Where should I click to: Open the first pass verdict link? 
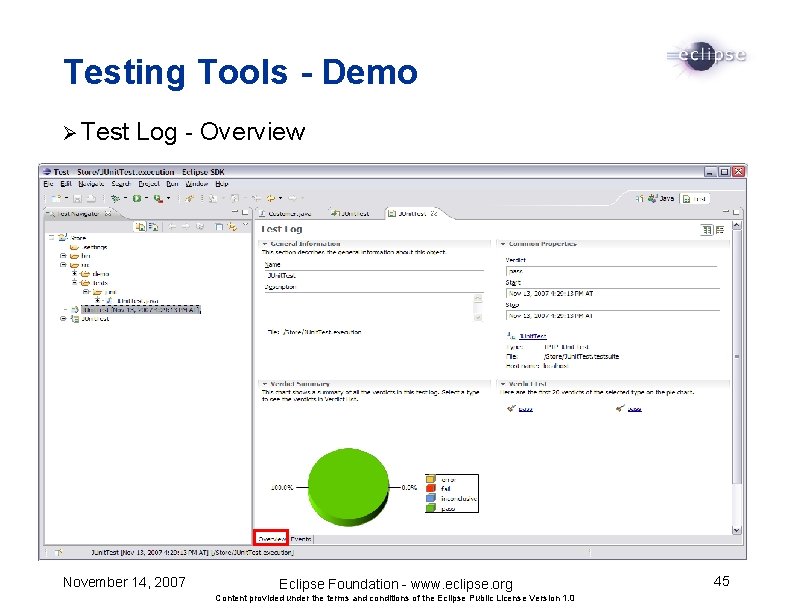tap(525, 409)
